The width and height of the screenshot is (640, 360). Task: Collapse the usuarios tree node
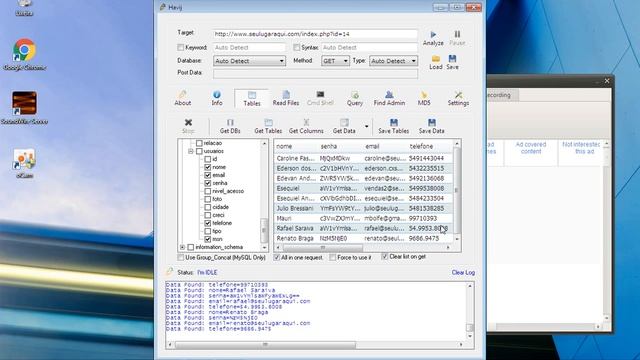click(191, 151)
